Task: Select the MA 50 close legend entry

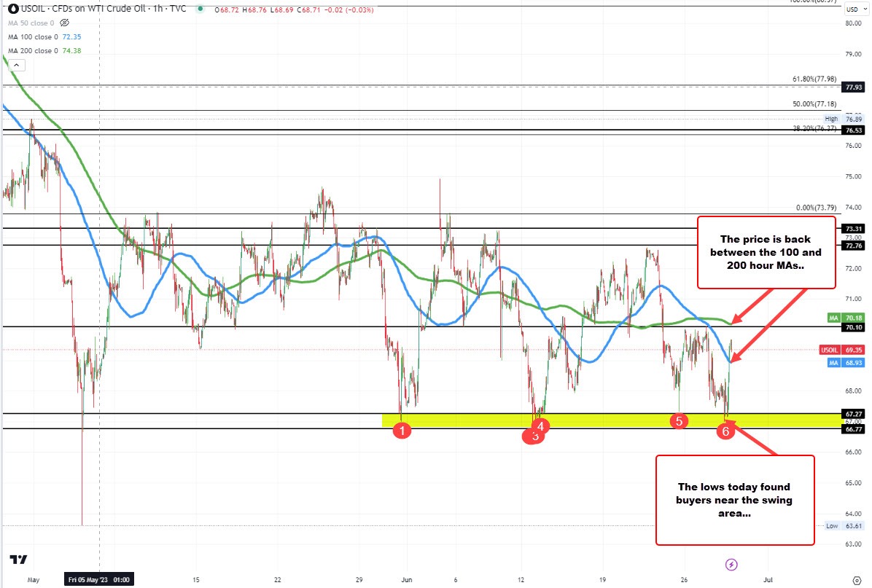Action: 31,23
